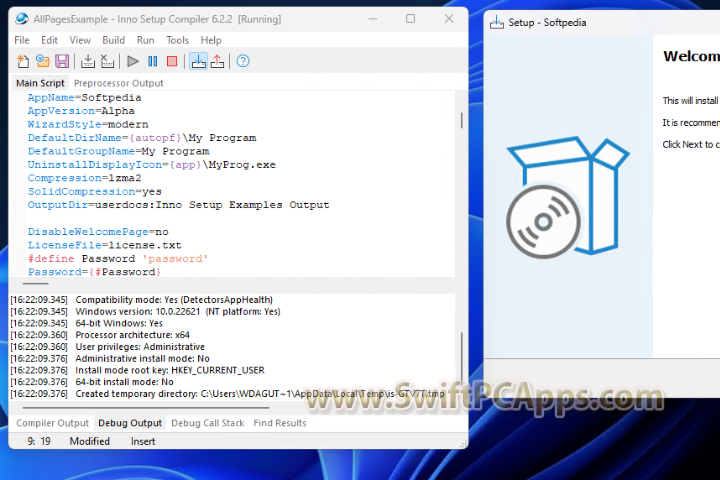Click the 64-bit install mode: No entry
The image size is (720, 480).
point(92,382)
